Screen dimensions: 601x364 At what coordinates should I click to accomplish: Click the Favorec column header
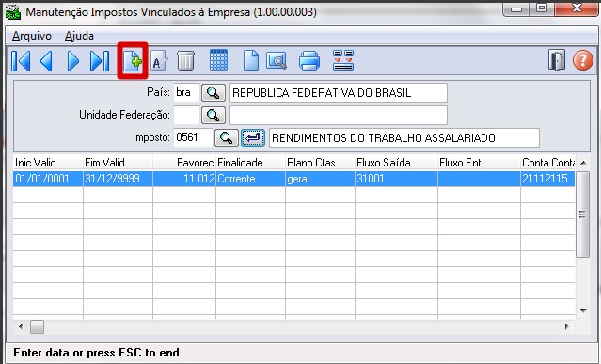click(x=184, y=163)
